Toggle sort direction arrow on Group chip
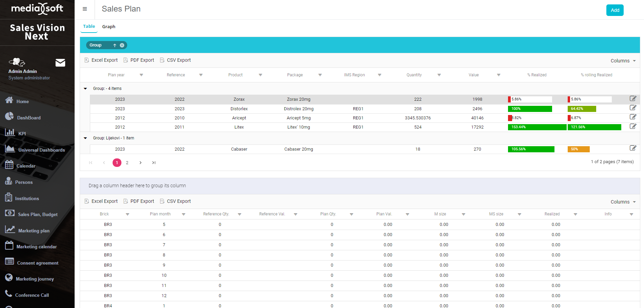This screenshot has height=308, width=644. point(115,45)
